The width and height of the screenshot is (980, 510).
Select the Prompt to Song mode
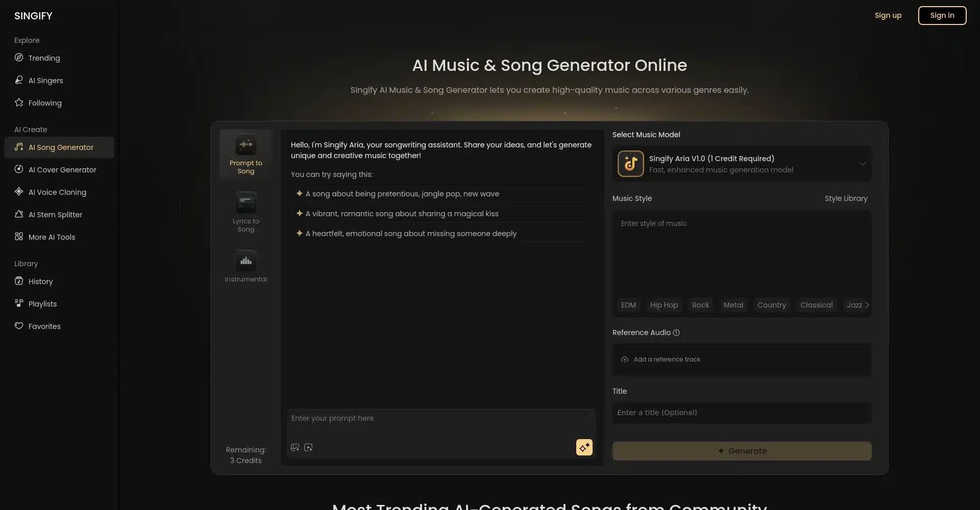(246, 153)
